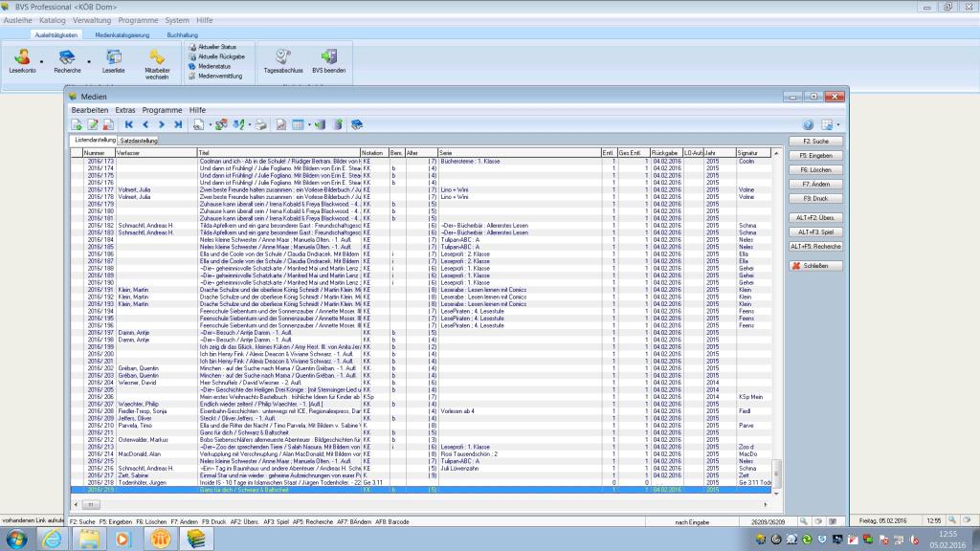This screenshot has width=980, height=551.
Task: Open the Verwaltung menu
Action: pyautogui.click(x=92, y=21)
